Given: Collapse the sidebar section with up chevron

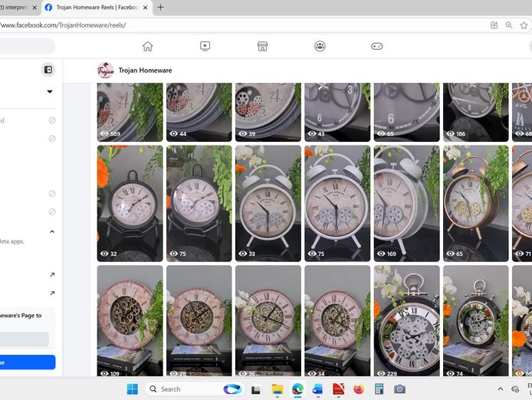Looking at the screenshot, I should pyautogui.click(x=52, y=231).
